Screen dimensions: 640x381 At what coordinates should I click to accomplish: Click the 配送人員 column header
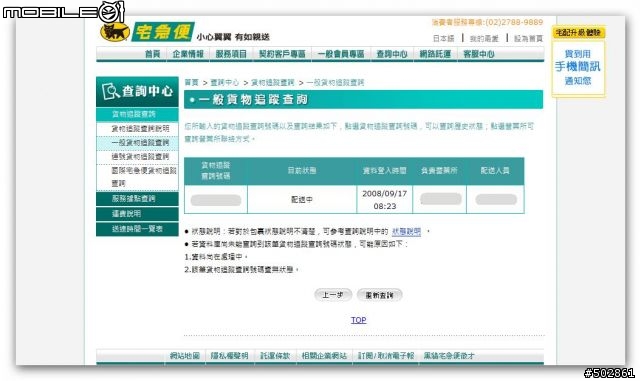click(495, 171)
